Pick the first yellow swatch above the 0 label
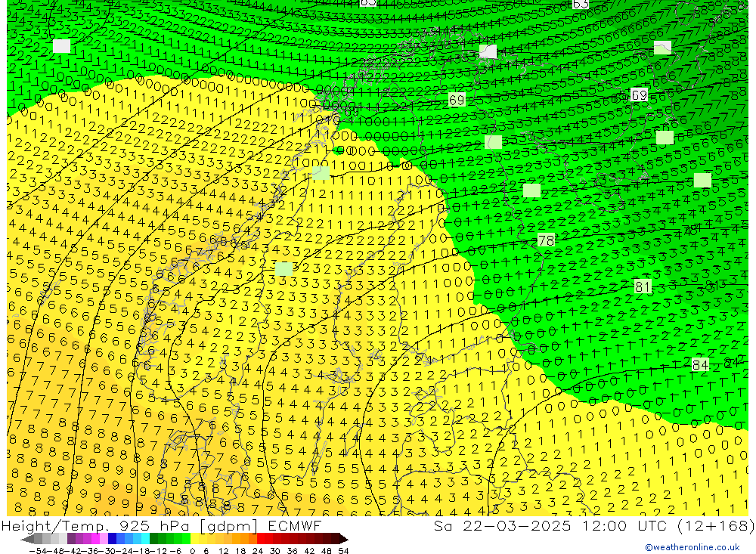756x554 pixels. [x=195, y=539]
